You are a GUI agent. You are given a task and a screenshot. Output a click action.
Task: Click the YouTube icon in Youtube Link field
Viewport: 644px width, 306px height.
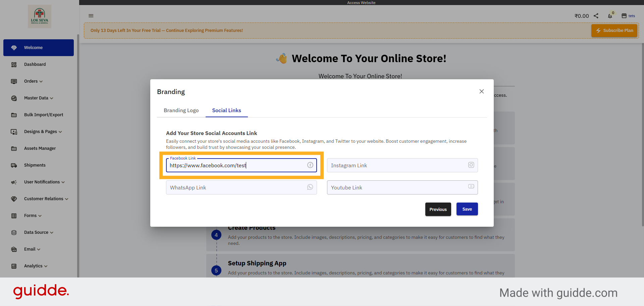click(471, 187)
